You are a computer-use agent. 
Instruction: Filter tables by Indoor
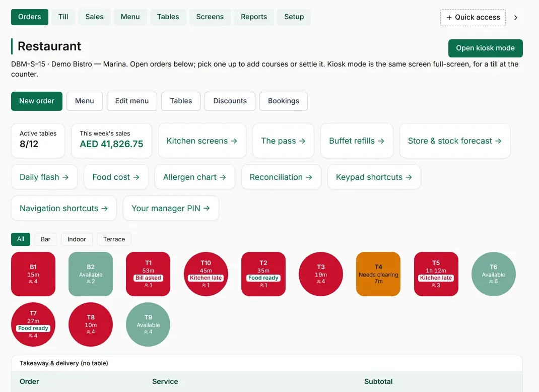(77, 239)
